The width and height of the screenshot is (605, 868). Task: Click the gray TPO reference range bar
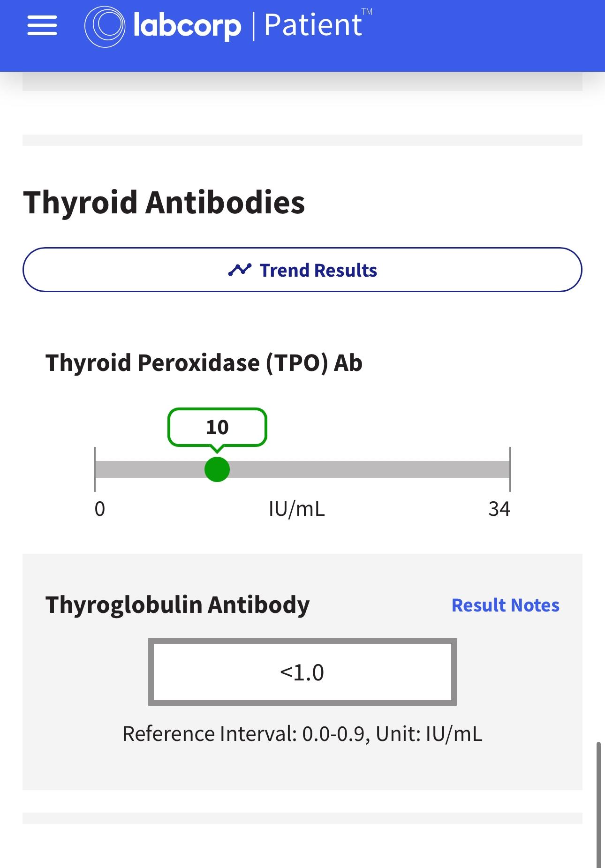pyautogui.click(x=366, y=469)
